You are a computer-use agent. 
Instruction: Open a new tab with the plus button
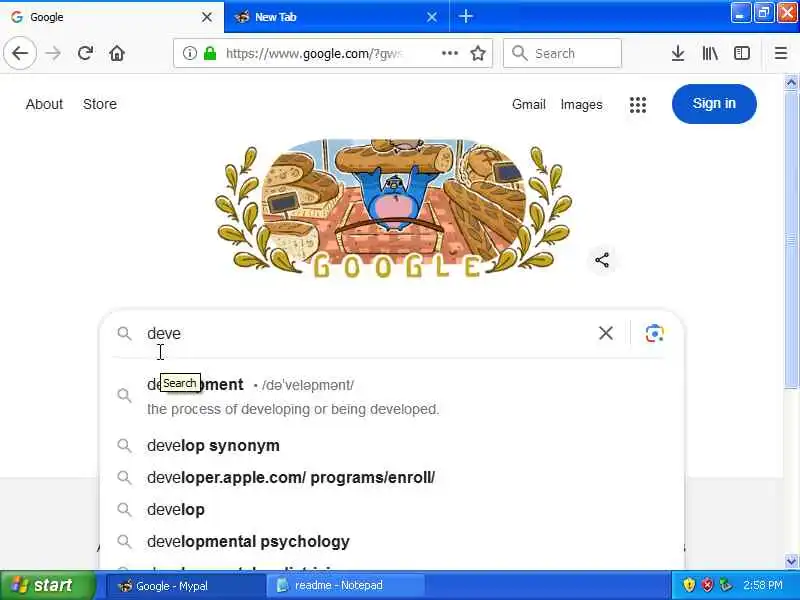coord(465,17)
